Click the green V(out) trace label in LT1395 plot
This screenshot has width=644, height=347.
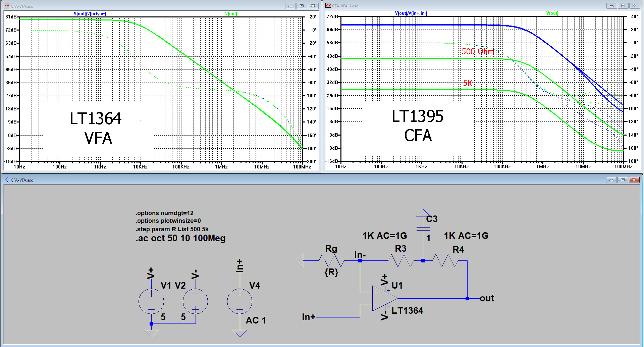click(x=552, y=13)
